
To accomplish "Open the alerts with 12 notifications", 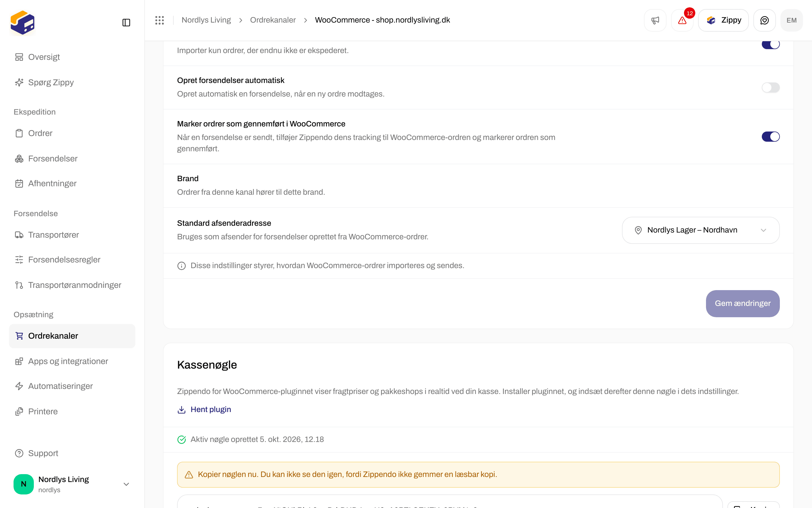I will click(x=682, y=20).
